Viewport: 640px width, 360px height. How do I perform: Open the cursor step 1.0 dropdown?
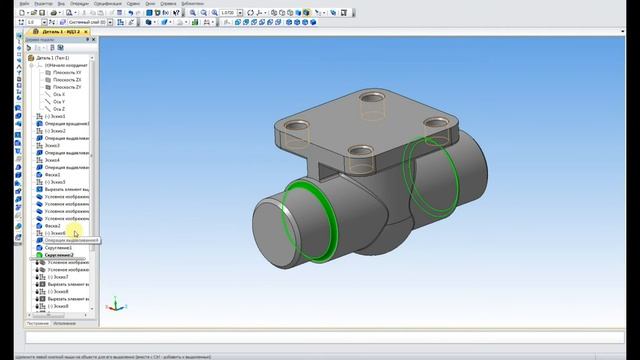pyautogui.click(x=44, y=22)
